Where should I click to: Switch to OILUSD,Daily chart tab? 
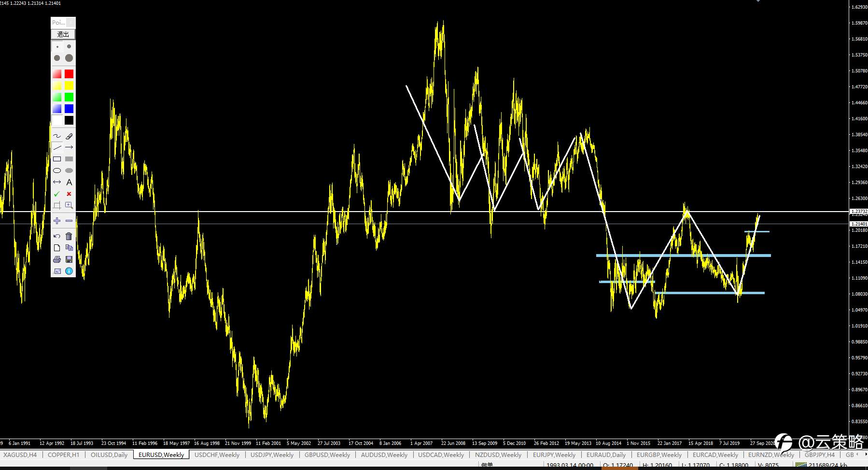point(109,455)
